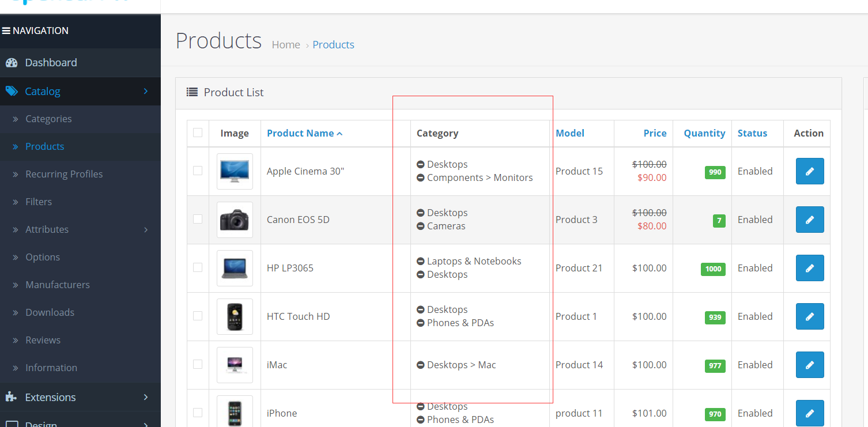Click the Extensions puzzle icon
The image size is (868, 427).
[12, 397]
